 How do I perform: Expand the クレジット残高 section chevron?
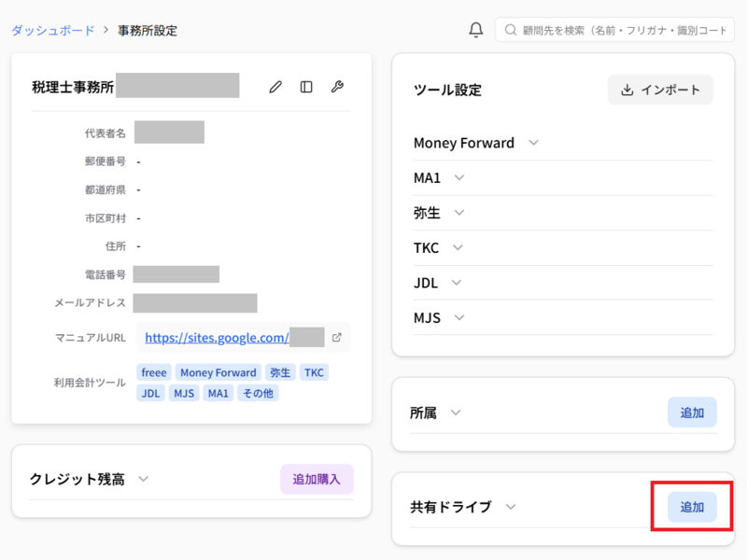pyautogui.click(x=144, y=479)
